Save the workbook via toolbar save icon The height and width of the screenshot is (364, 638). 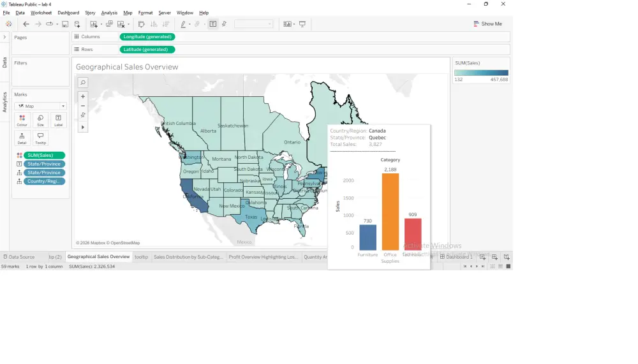(65, 24)
